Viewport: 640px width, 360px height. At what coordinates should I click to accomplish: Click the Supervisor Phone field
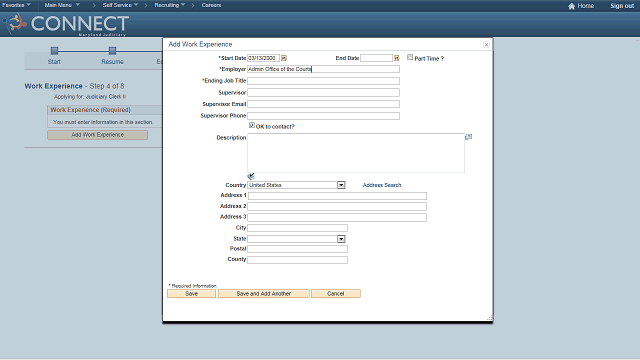coord(323,116)
